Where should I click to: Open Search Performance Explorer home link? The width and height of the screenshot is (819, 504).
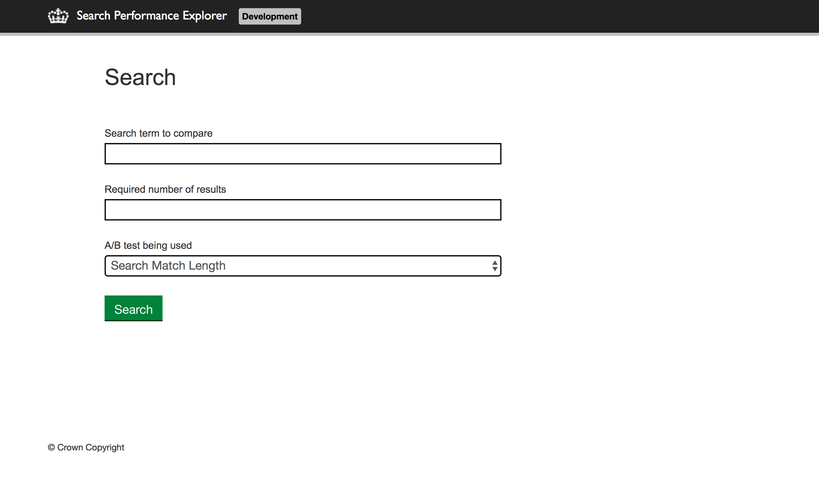151,16
